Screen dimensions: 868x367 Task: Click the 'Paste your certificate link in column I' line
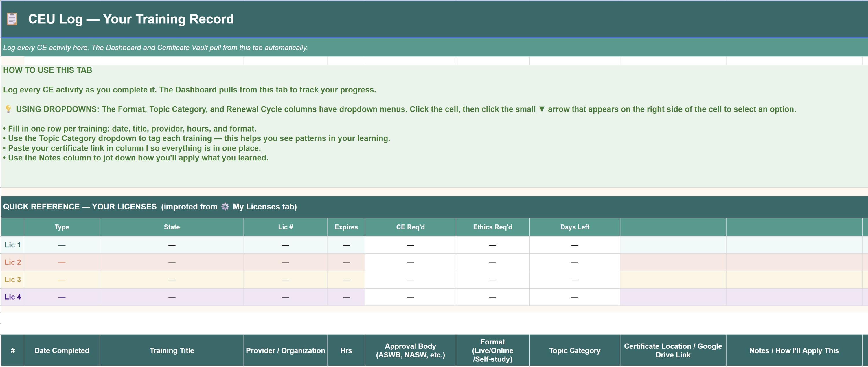[x=132, y=148]
